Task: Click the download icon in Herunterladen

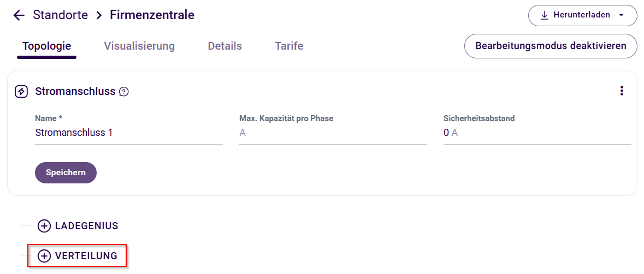Action: [544, 15]
